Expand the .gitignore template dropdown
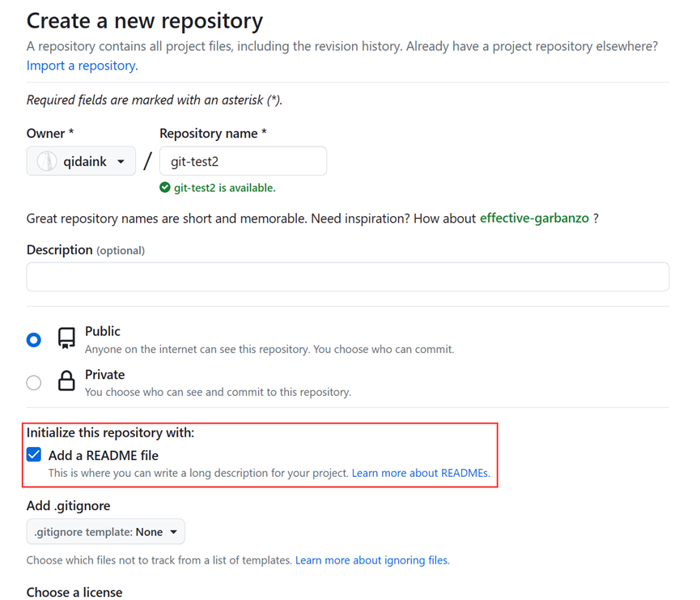Screen dimensions: 700x600 [105, 532]
